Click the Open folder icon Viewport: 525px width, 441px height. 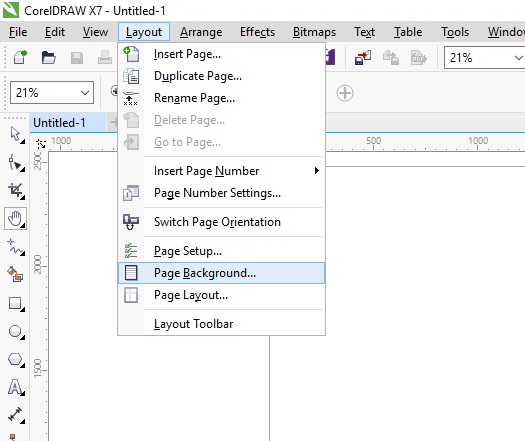[x=49, y=58]
